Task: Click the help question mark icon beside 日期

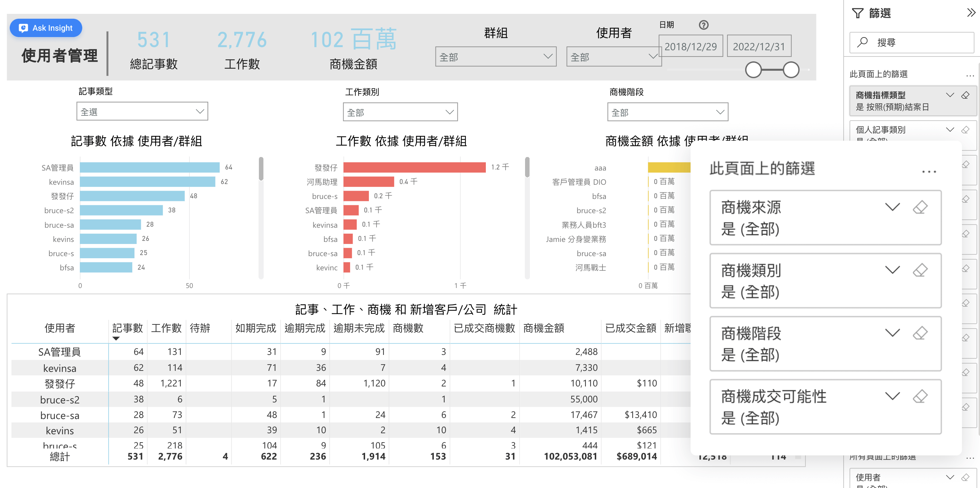Action: coord(703,25)
